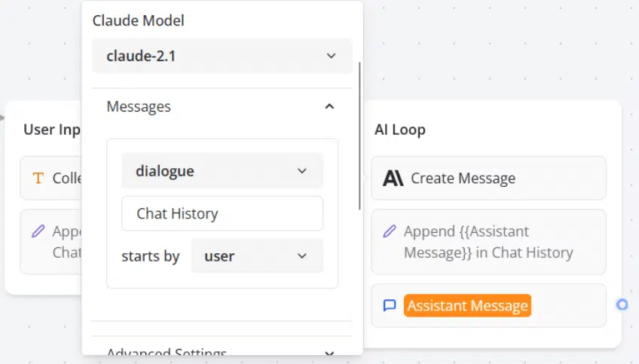The width and height of the screenshot is (639, 364).
Task: Click the orange T text icon in User Input
Action: pyautogui.click(x=38, y=178)
